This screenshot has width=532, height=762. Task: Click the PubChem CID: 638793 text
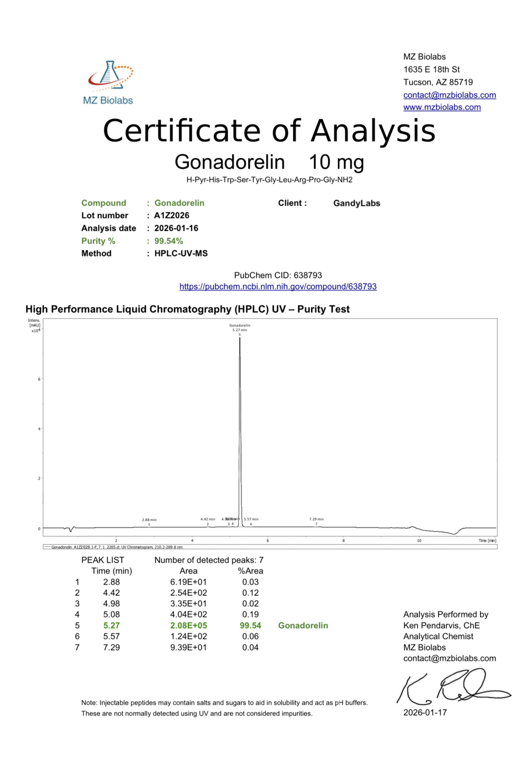point(278,275)
